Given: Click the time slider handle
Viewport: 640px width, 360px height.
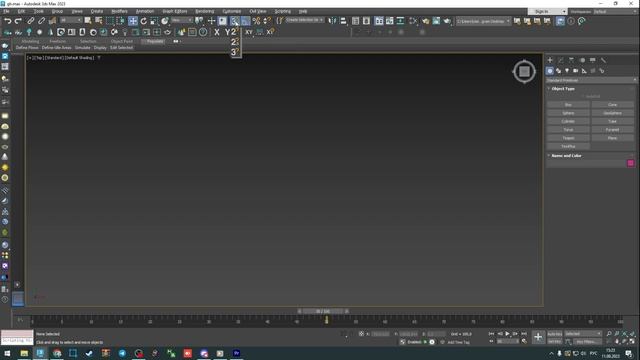Looking at the screenshot, I should 323,311.
